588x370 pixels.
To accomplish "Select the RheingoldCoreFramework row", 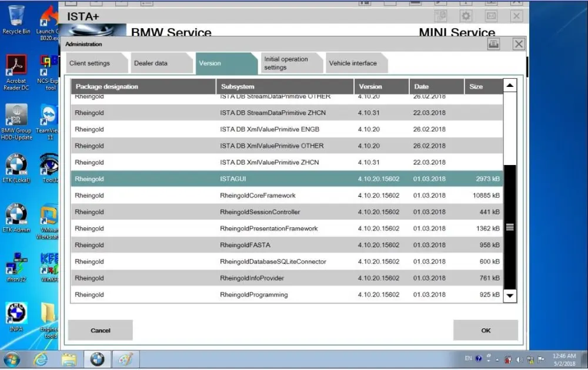I will click(x=287, y=195).
